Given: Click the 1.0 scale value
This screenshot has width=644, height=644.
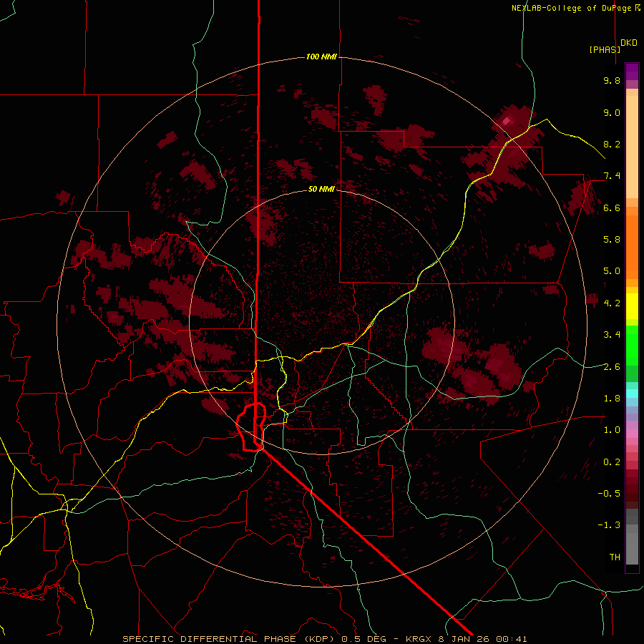Looking at the screenshot, I should tap(612, 430).
